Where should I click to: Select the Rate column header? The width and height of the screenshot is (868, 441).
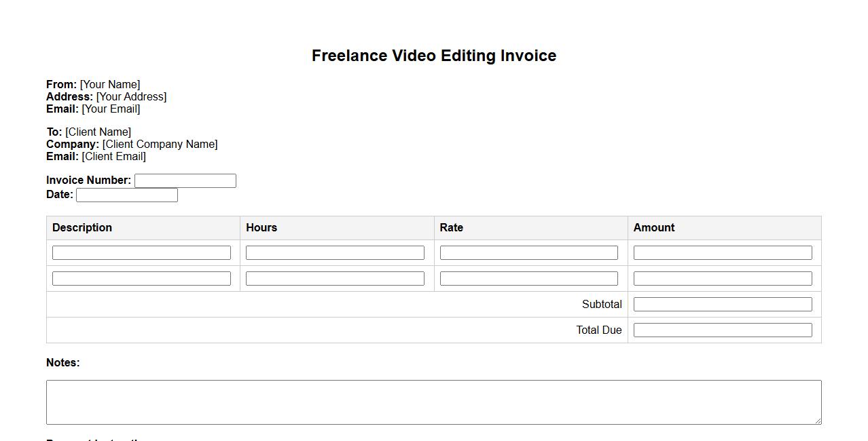(x=451, y=228)
